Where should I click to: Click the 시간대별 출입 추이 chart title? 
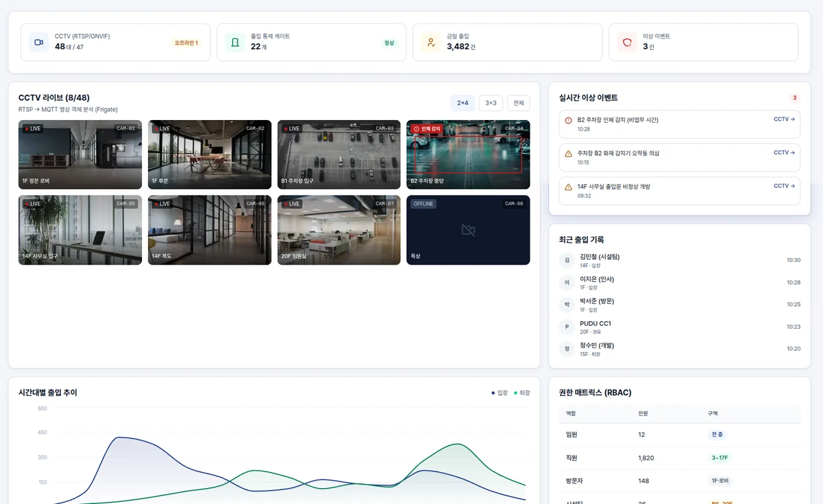click(x=48, y=393)
